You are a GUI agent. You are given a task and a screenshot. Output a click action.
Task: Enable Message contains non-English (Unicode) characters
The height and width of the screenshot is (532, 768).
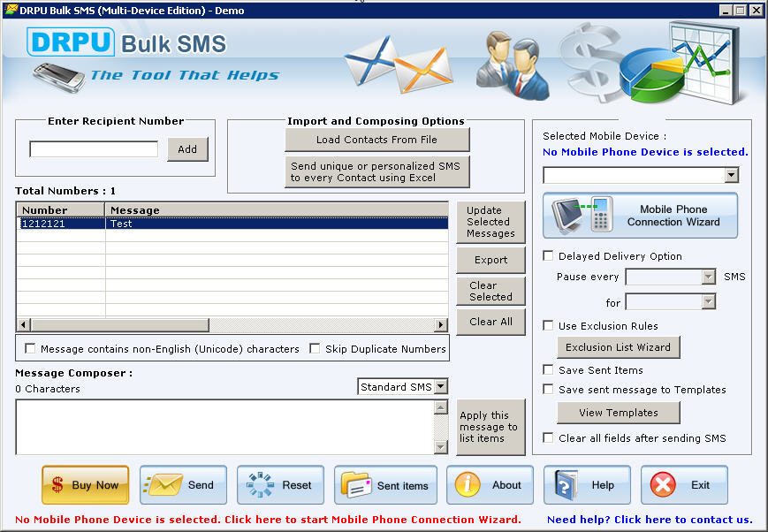30,348
